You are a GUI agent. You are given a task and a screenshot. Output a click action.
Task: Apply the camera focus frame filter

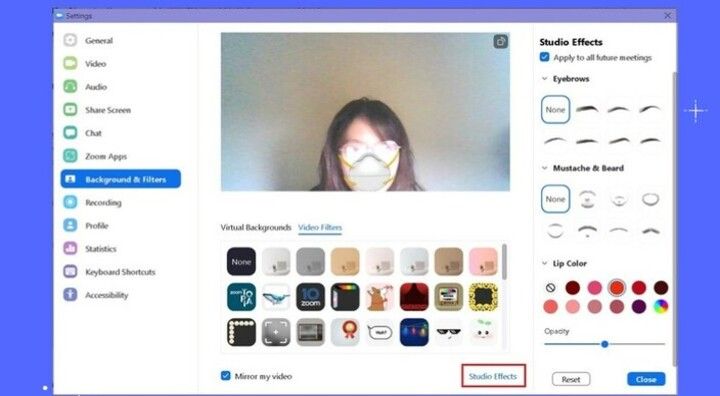[276, 332]
